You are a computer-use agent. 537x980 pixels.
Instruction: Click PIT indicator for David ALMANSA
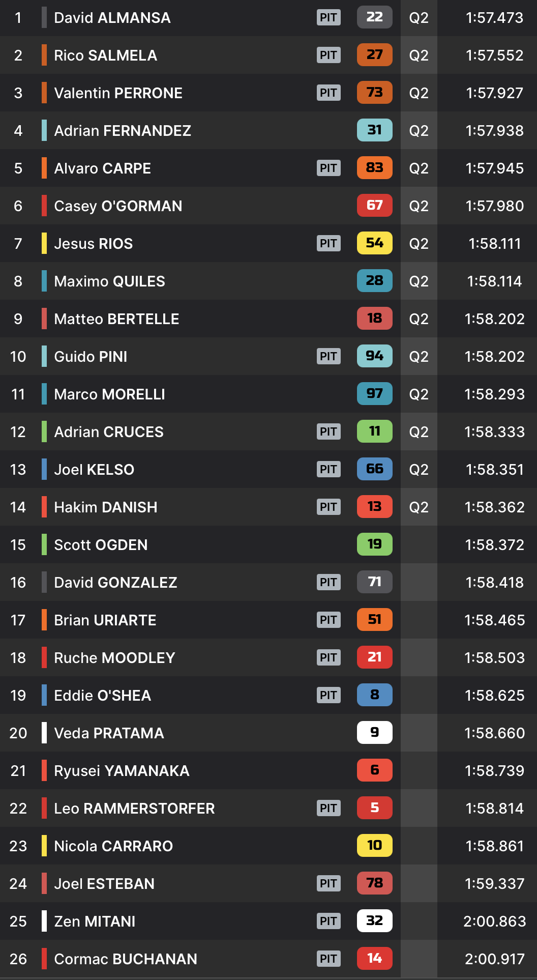click(329, 18)
